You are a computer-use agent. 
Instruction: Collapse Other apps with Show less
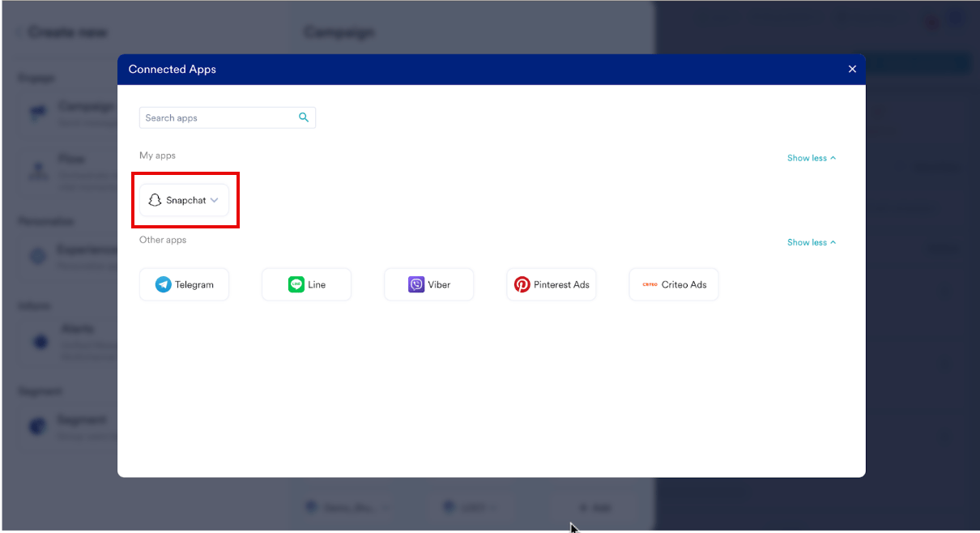[812, 242]
